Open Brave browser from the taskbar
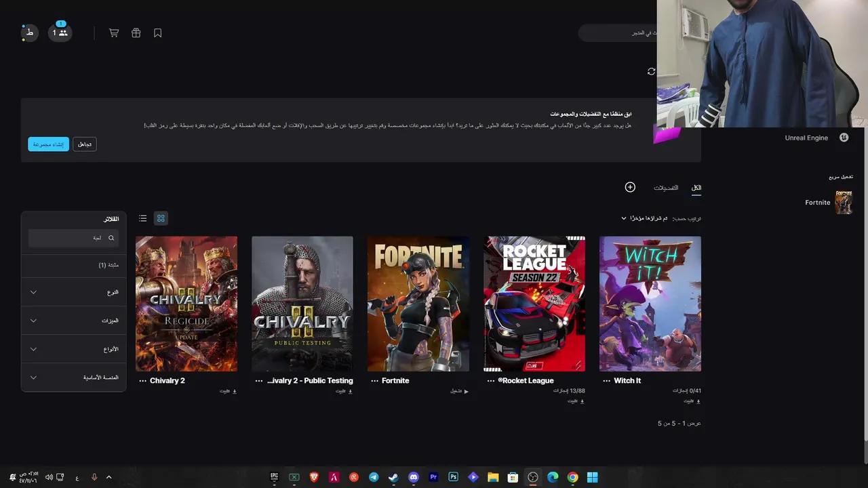 (x=314, y=477)
